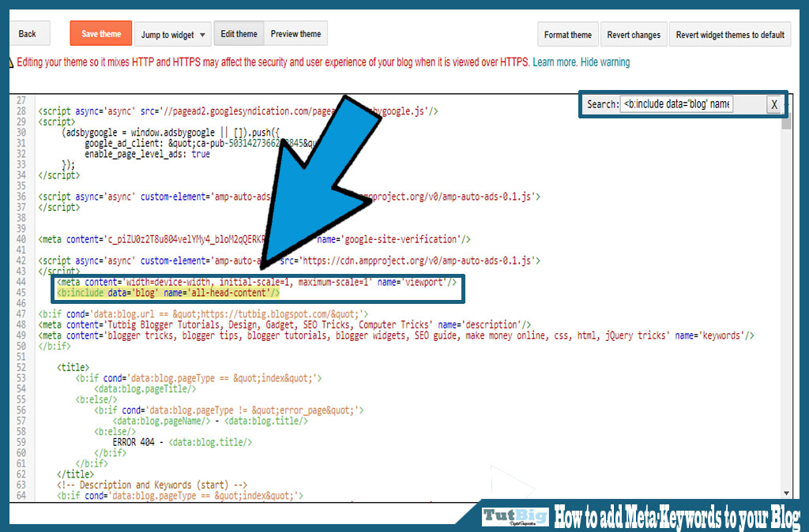The image size is (809, 532).
Task: Click the b:if cond tutbig.blogspot.com line
Action: [x=203, y=314]
